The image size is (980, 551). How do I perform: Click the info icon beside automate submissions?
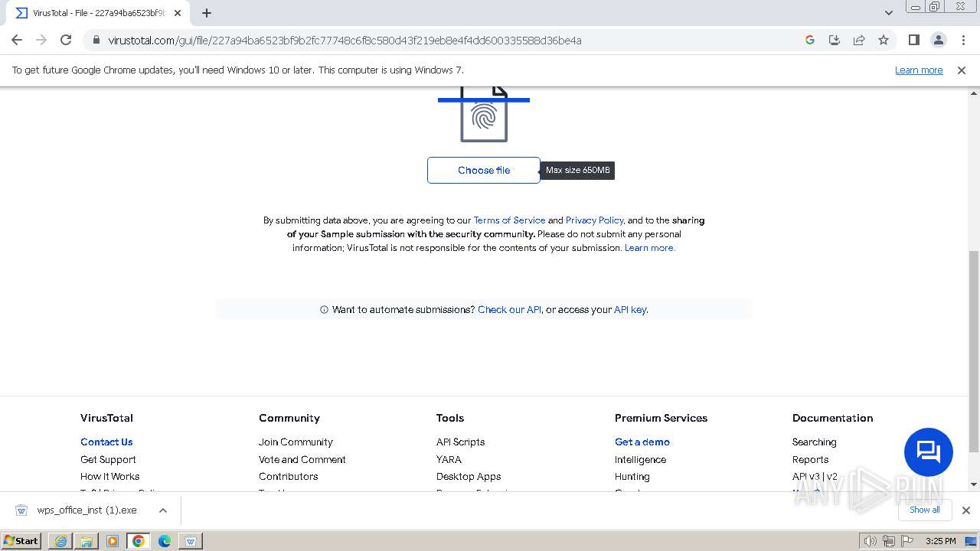(x=324, y=310)
